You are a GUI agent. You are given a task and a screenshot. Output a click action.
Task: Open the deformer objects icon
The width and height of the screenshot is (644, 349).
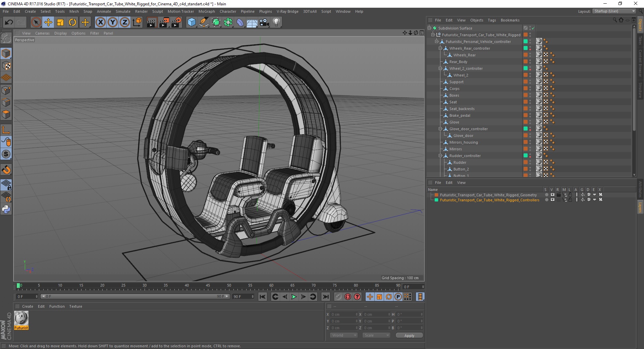click(240, 22)
